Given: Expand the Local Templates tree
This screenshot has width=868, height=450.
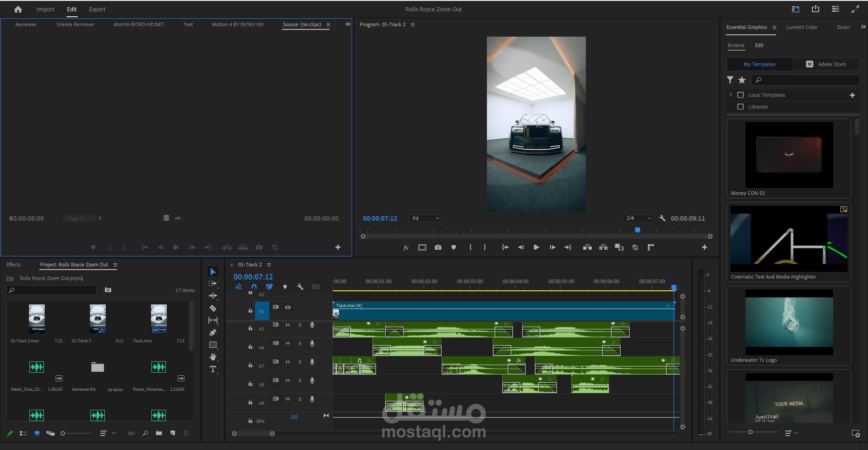Looking at the screenshot, I should (x=731, y=95).
